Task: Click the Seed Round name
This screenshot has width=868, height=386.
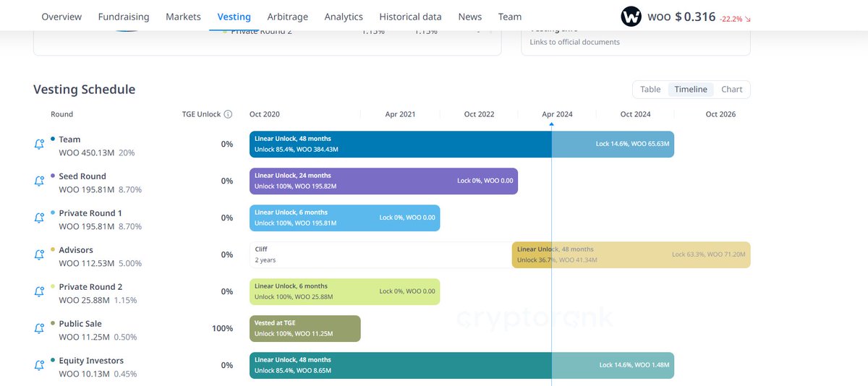Action: click(x=82, y=176)
